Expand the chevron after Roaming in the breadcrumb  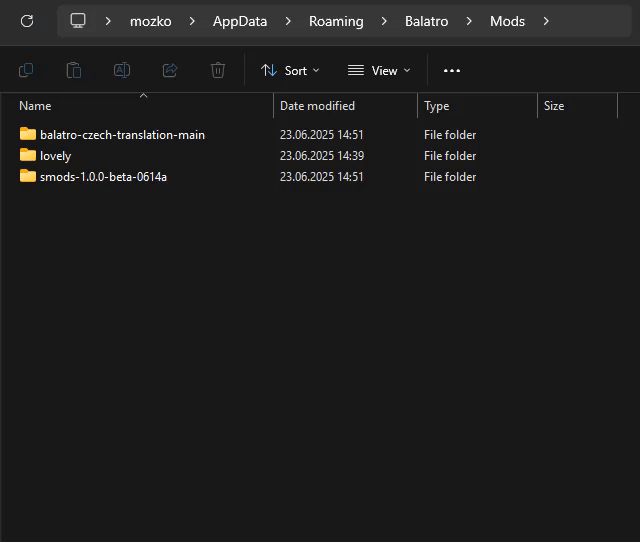pyautogui.click(x=384, y=21)
